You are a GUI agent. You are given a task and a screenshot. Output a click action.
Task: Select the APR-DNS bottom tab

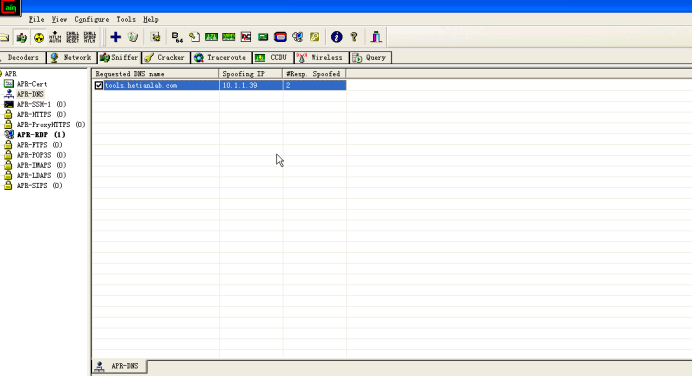[x=119, y=366]
